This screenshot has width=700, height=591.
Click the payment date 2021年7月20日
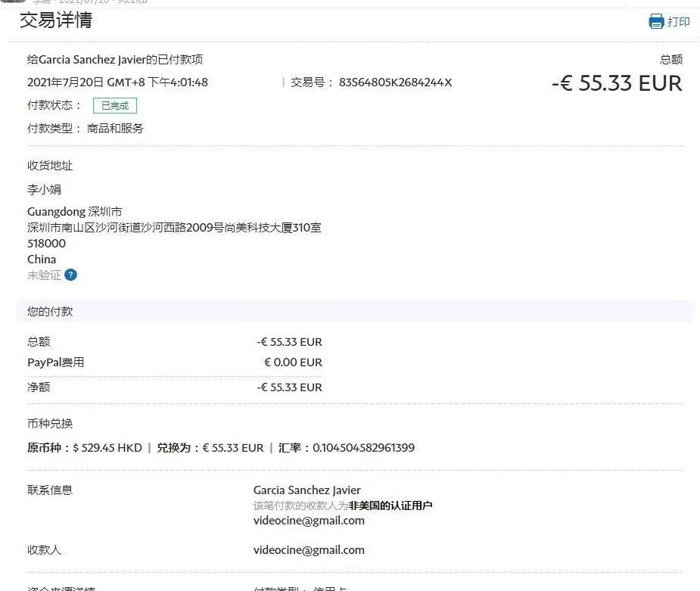64,82
